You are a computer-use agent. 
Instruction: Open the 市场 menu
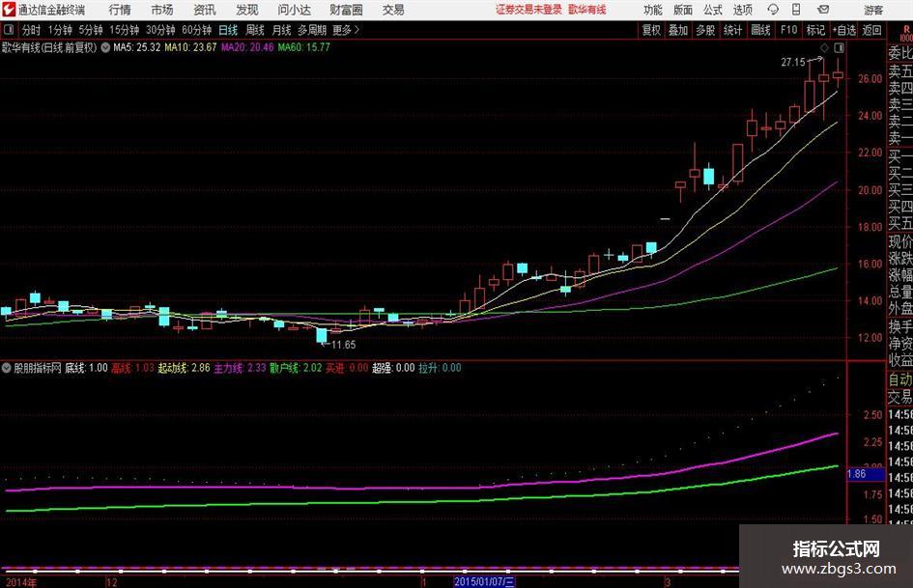162,10
